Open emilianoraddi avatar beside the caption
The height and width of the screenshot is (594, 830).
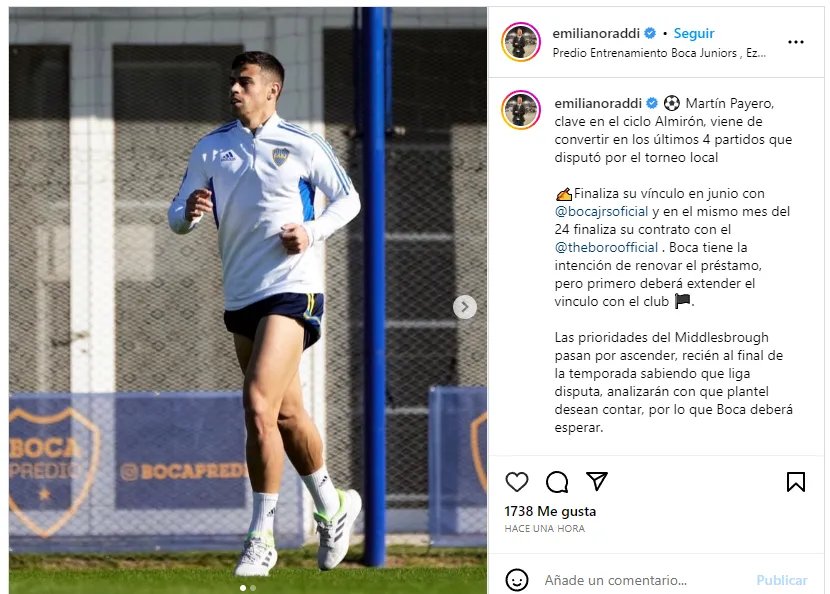521,110
